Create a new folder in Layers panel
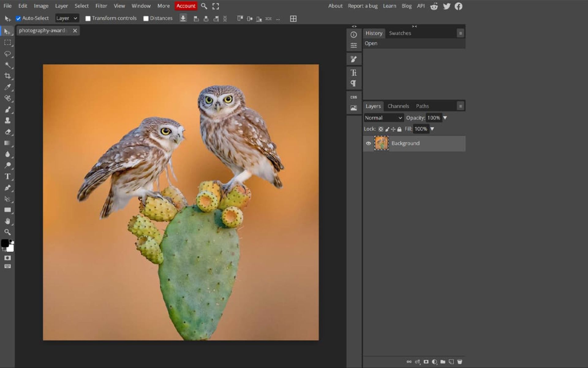 click(443, 362)
